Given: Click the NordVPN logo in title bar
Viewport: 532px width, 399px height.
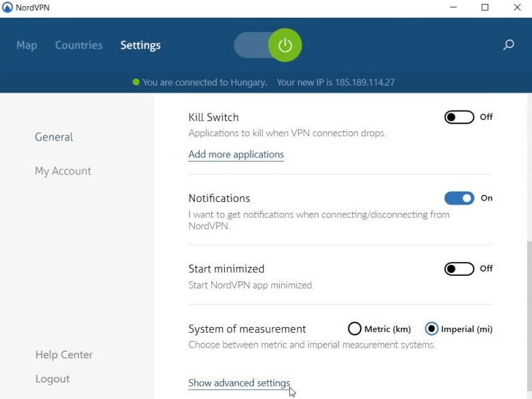Looking at the screenshot, I should click(7, 7).
